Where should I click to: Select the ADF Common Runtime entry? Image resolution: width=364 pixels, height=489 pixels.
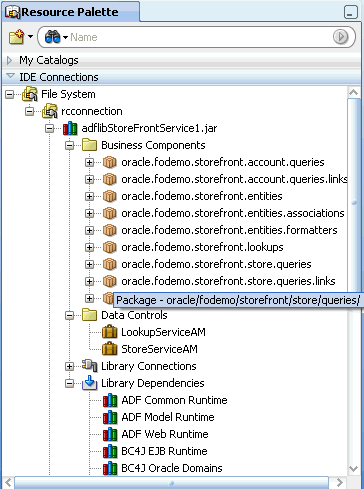coord(174,400)
